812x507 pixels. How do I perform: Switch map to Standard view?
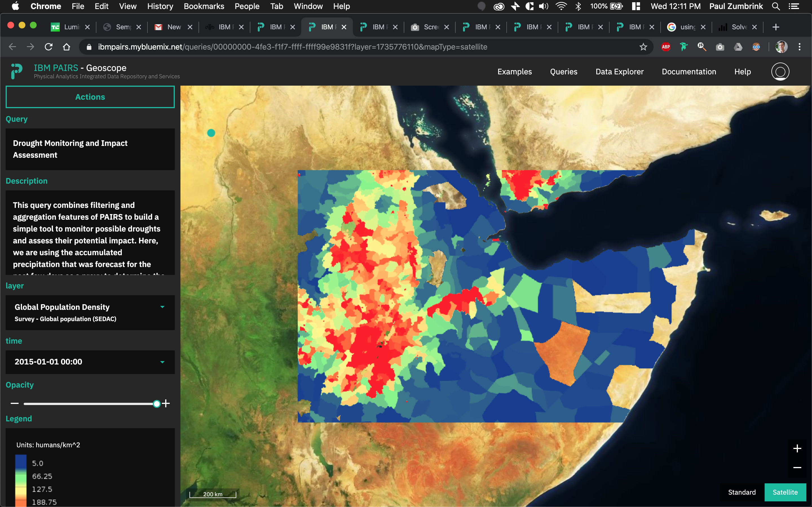(x=742, y=492)
